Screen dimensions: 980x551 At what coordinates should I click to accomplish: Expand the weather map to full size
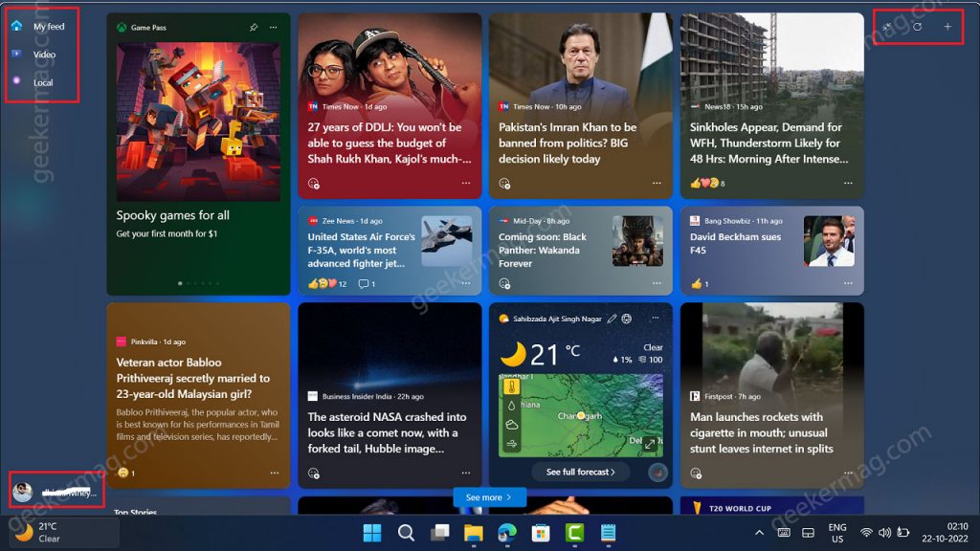650,444
